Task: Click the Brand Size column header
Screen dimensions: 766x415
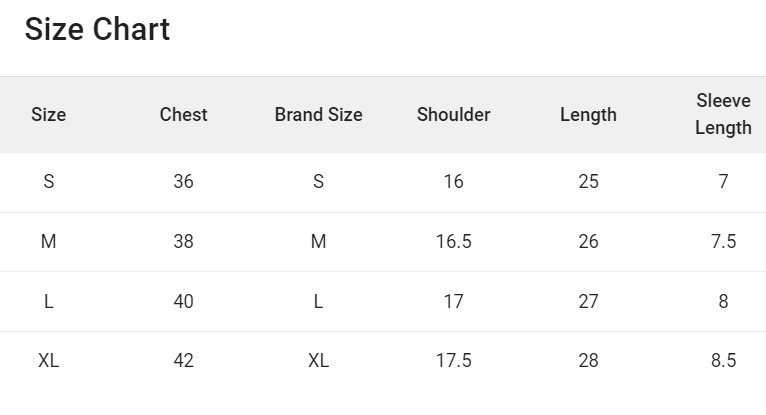Action: click(318, 115)
